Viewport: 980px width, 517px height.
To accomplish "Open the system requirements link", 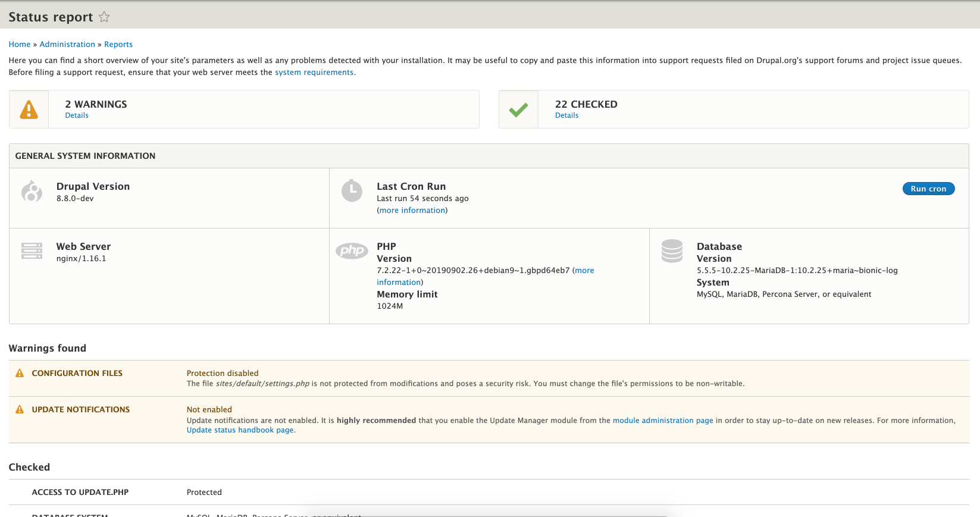I will (314, 72).
